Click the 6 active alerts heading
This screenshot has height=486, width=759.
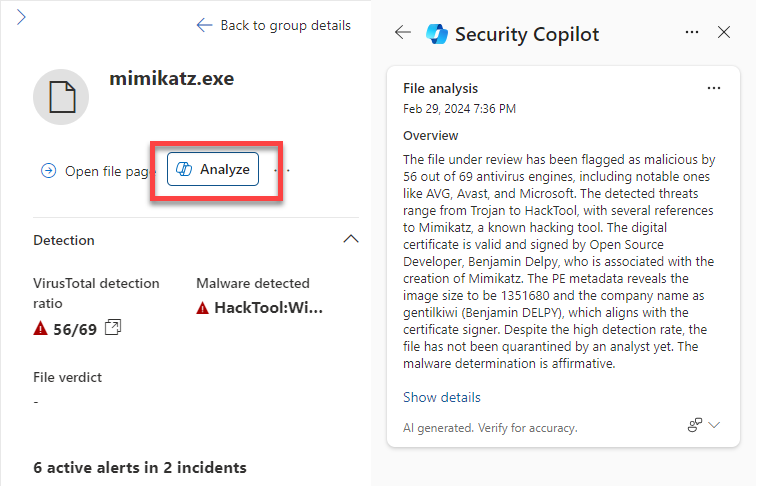pos(139,468)
